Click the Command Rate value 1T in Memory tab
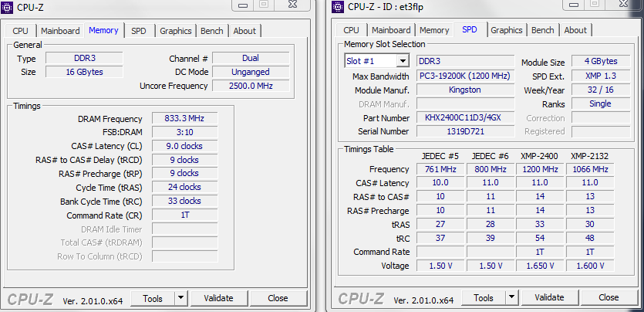This screenshot has width=644, height=312. pyautogui.click(x=184, y=215)
